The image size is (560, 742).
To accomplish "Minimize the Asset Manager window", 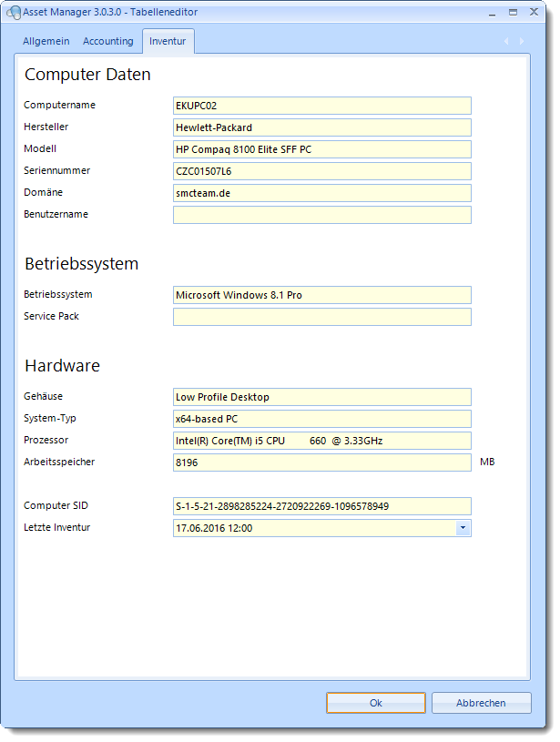I will pyautogui.click(x=493, y=13).
